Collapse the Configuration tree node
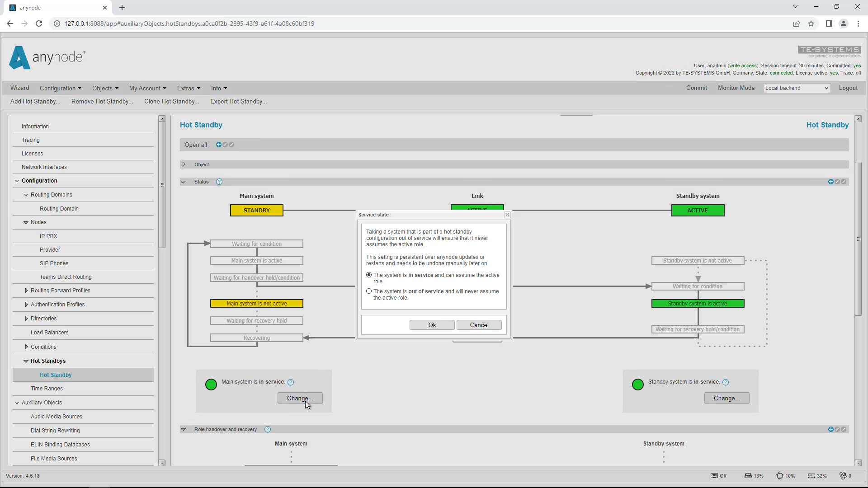Image resolution: width=868 pixels, height=488 pixels. 17,181
